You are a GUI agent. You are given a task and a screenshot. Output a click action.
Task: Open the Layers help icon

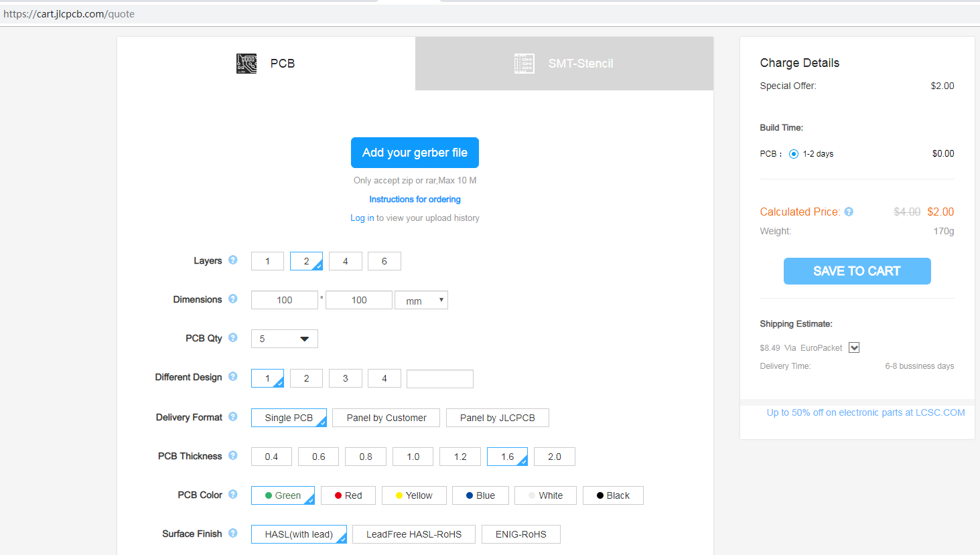tap(232, 260)
